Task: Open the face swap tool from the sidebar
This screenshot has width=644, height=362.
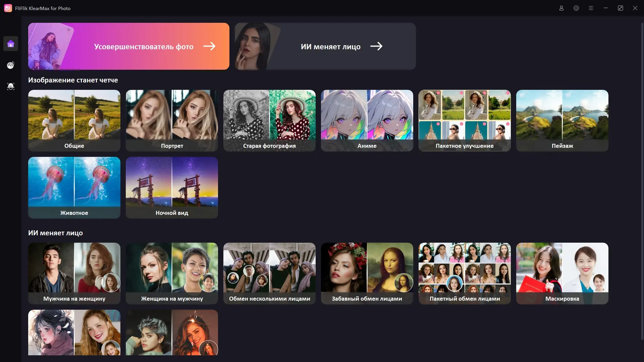Action: point(10,86)
